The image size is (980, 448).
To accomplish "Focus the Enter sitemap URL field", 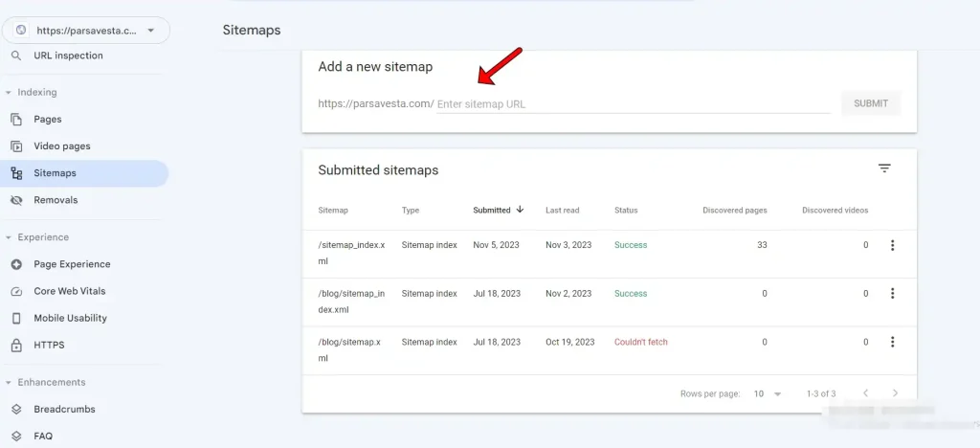I will click(x=634, y=103).
